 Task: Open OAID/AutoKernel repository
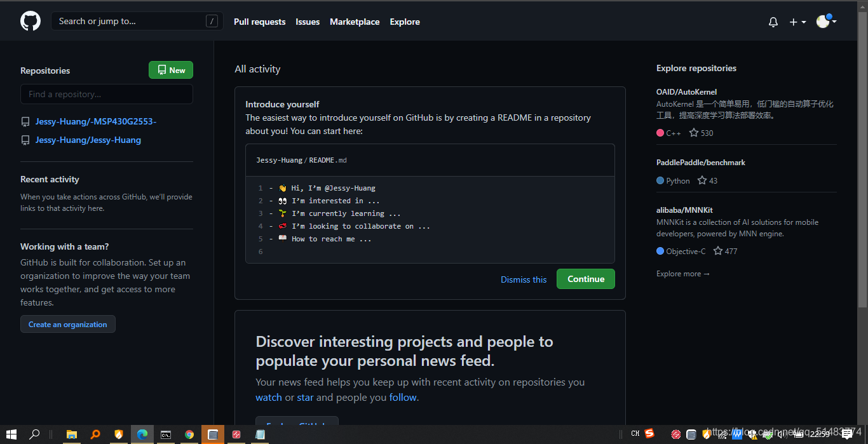686,92
